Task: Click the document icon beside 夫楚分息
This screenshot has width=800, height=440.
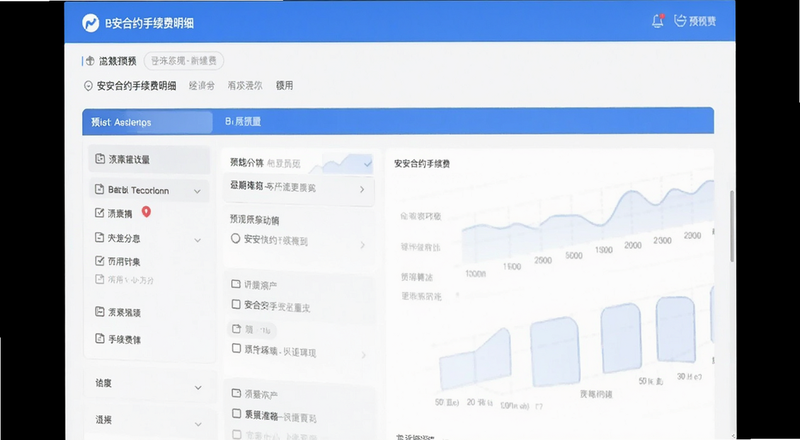Action: [99, 237]
